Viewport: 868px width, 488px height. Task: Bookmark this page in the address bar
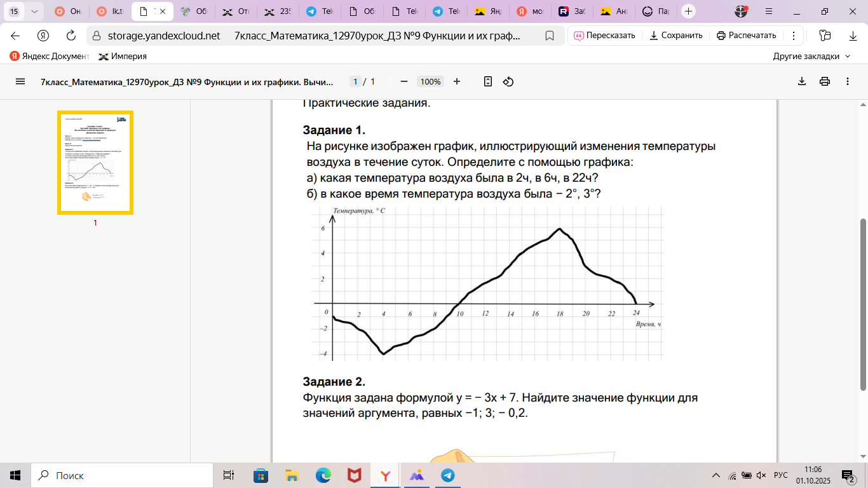point(550,36)
